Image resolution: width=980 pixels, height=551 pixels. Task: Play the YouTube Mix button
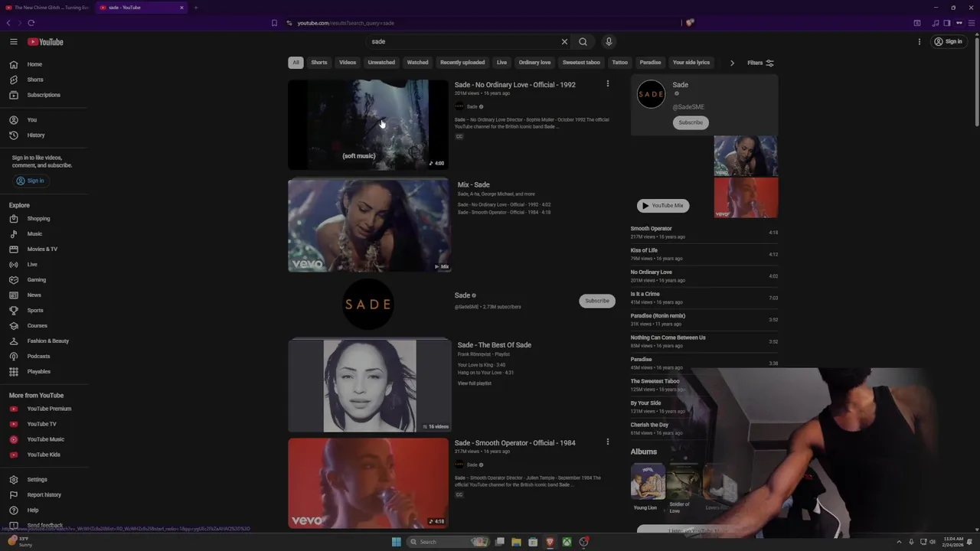click(663, 205)
